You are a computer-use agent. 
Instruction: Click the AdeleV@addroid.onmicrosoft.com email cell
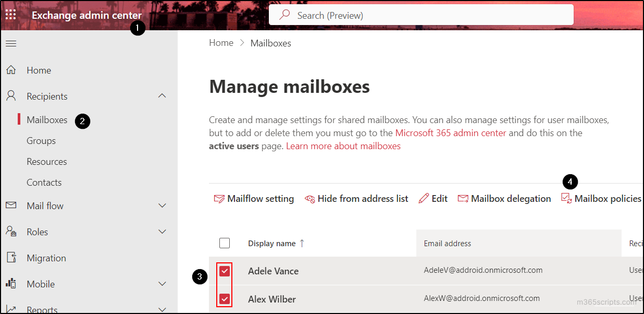point(484,270)
